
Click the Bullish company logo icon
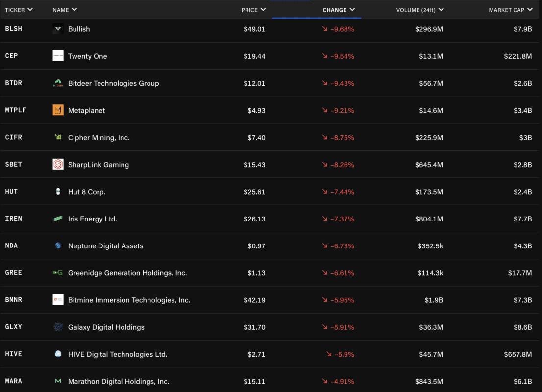tap(58, 29)
